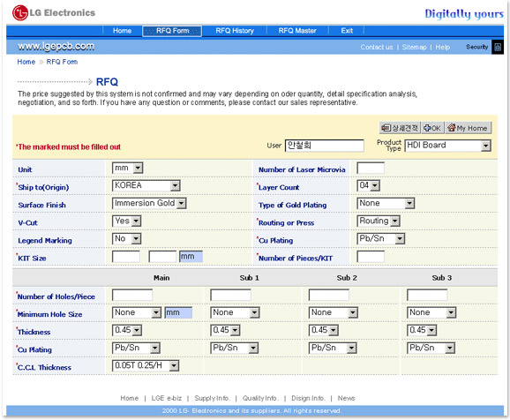Open the Layer Count dropdown
Viewport: 510px width, 420px height.
(x=368, y=186)
